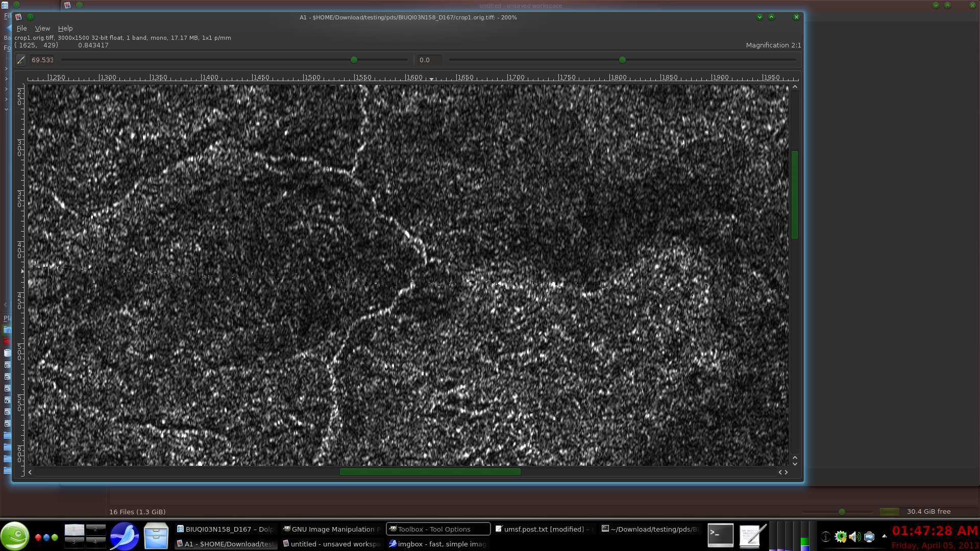Screen dimensions: 980x551
Task: Switch to A1 - $HOME/Download taskbar entry
Action: click(226, 544)
